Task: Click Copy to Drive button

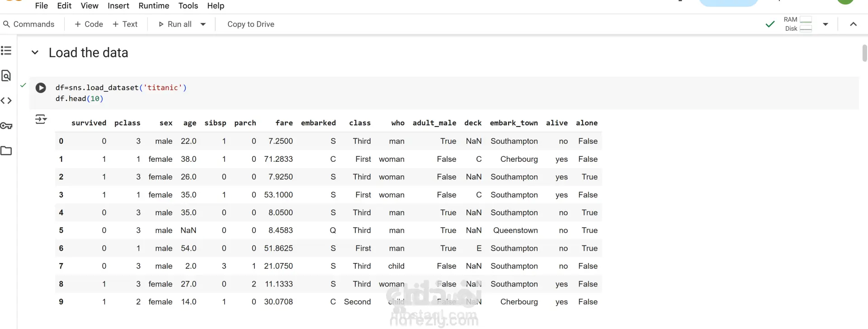Action: (x=250, y=24)
